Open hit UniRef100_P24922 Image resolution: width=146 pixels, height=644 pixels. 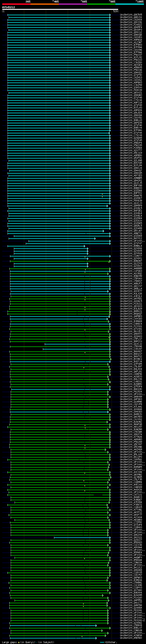(131, 25)
